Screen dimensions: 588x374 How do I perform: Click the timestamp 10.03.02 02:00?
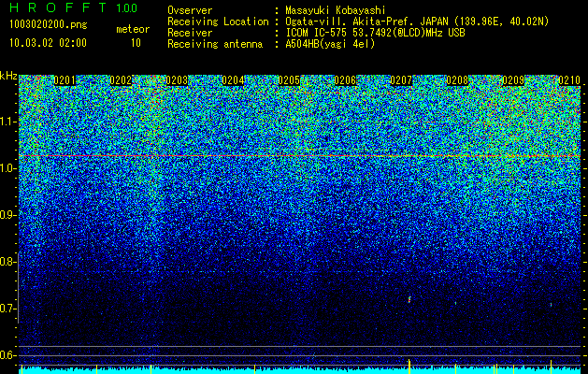pos(48,42)
